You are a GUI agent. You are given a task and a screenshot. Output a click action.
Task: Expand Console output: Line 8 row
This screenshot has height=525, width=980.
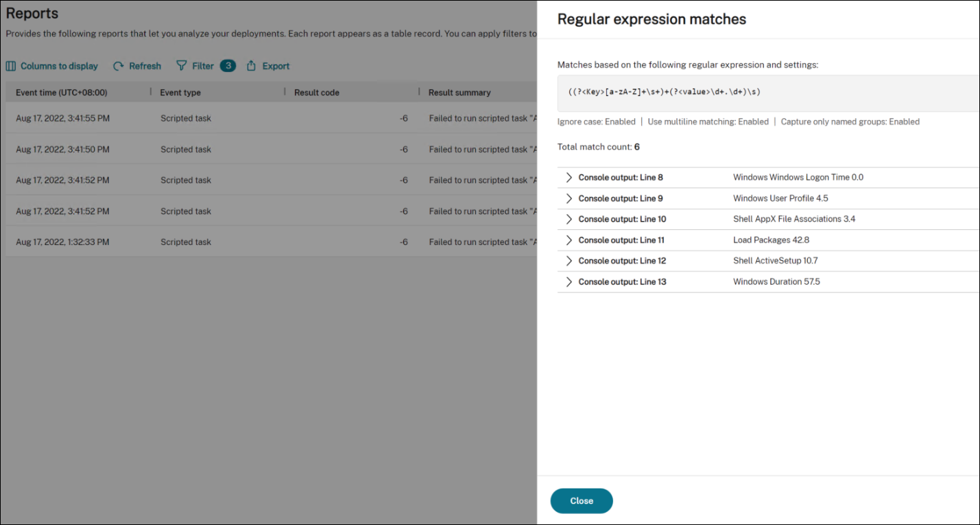point(569,178)
